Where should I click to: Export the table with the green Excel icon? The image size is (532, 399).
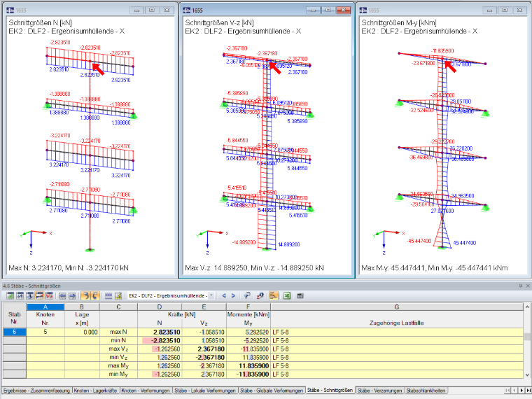(x=287, y=296)
